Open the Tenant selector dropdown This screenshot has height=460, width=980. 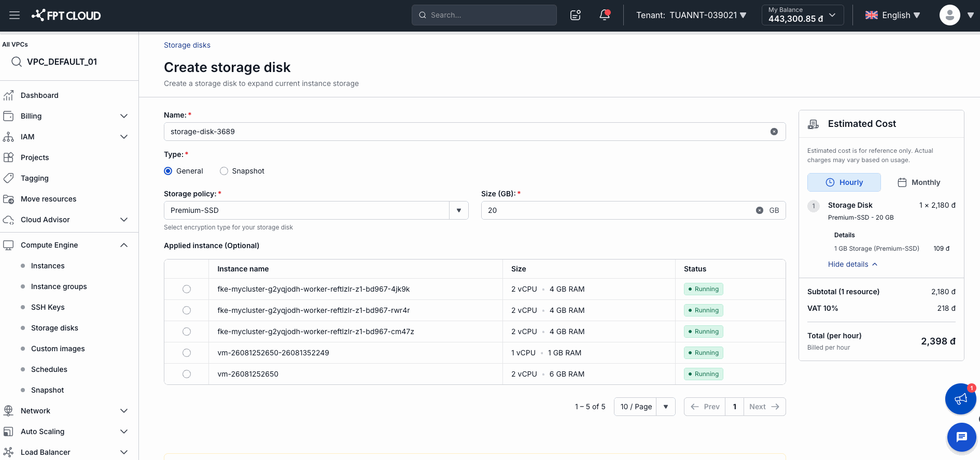click(743, 15)
